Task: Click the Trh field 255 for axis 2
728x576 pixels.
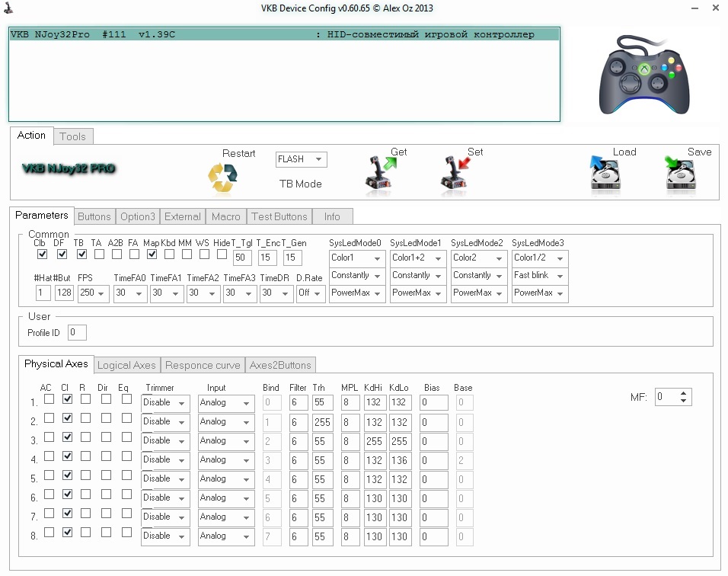Action: click(x=322, y=422)
